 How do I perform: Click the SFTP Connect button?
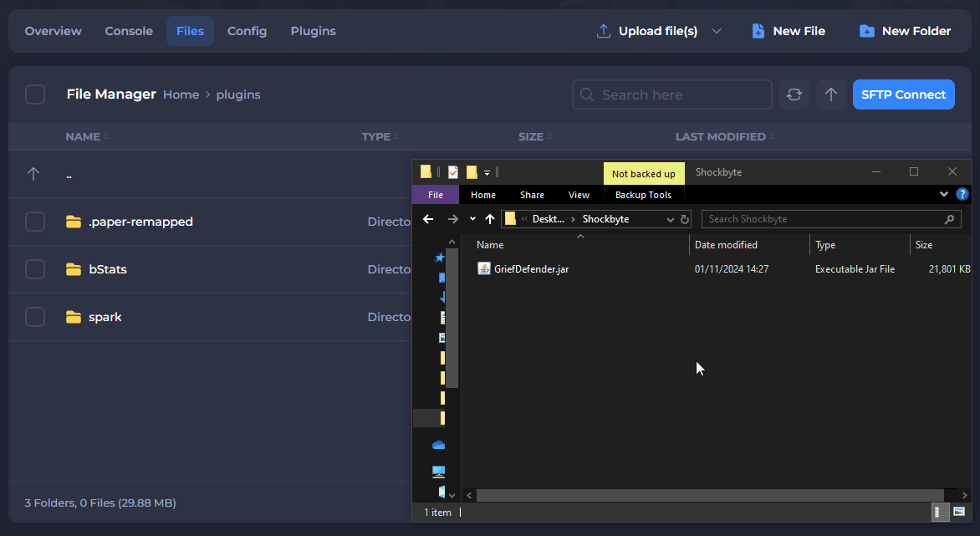tap(904, 94)
